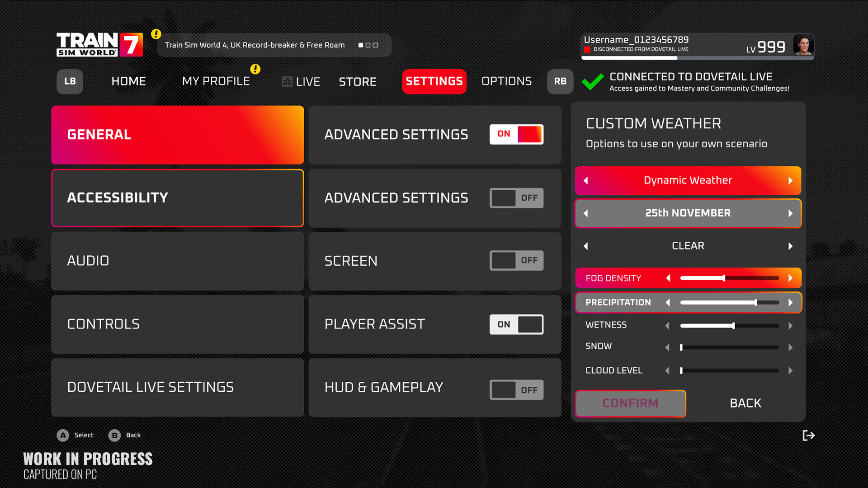Click the yellow alert badge on My Profile

pos(255,69)
